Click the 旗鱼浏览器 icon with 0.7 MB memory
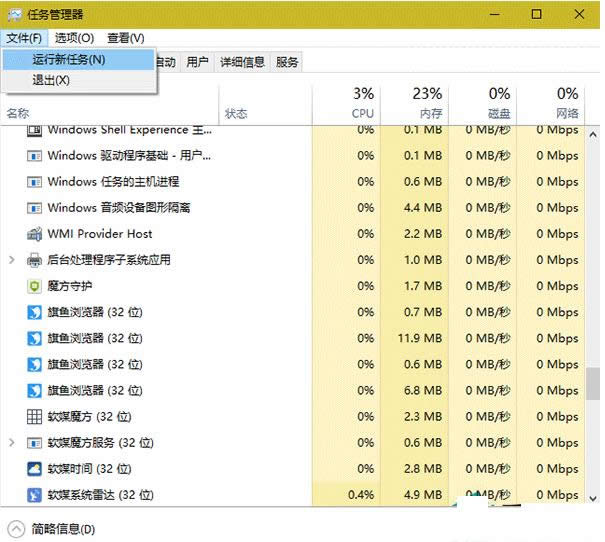 [x=34, y=312]
